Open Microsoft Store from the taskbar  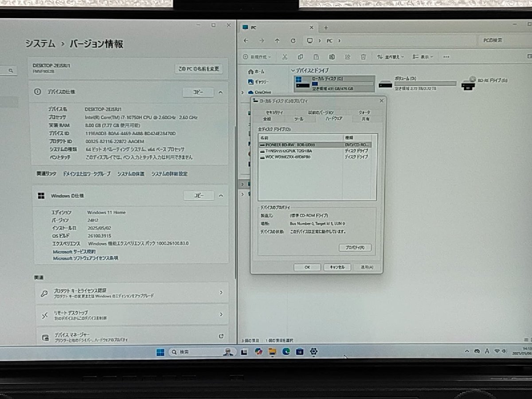coord(300,352)
